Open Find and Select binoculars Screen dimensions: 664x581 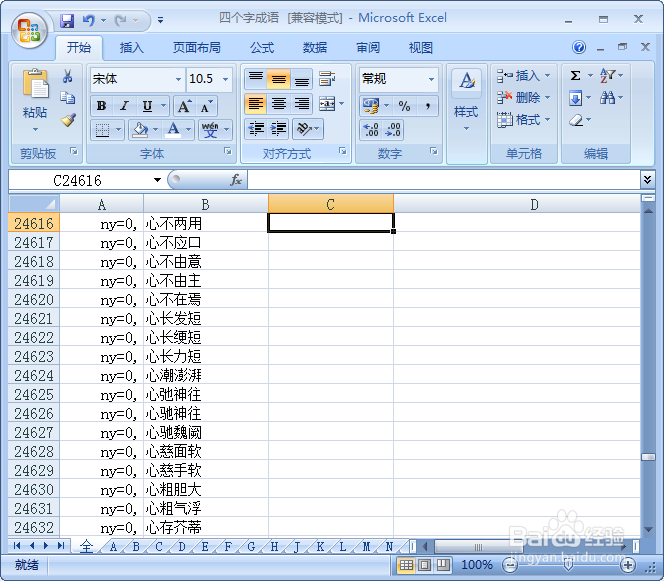607,98
